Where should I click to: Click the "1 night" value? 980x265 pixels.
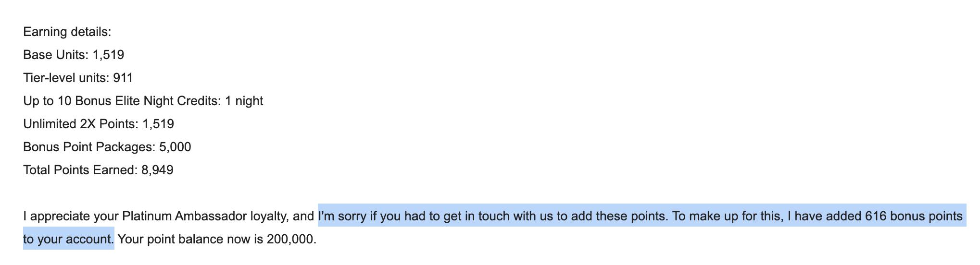[x=244, y=101]
